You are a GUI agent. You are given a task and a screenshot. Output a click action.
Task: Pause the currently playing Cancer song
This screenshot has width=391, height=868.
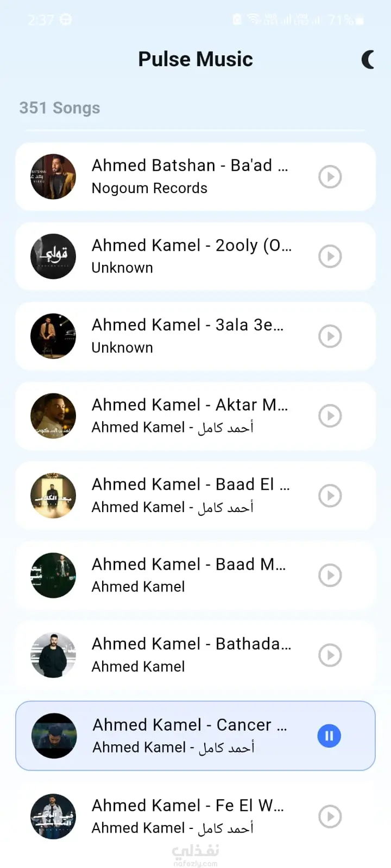pos(329,736)
